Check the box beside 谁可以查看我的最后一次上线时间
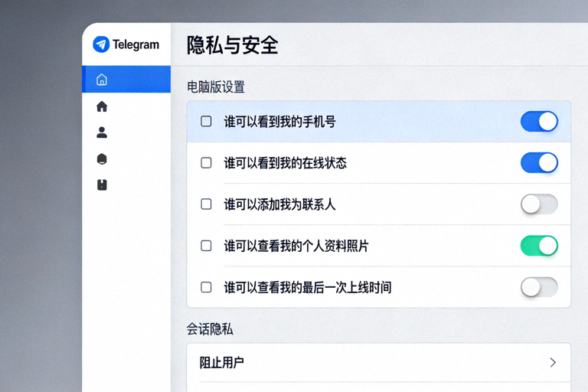This screenshot has height=392, width=588. (206, 287)
